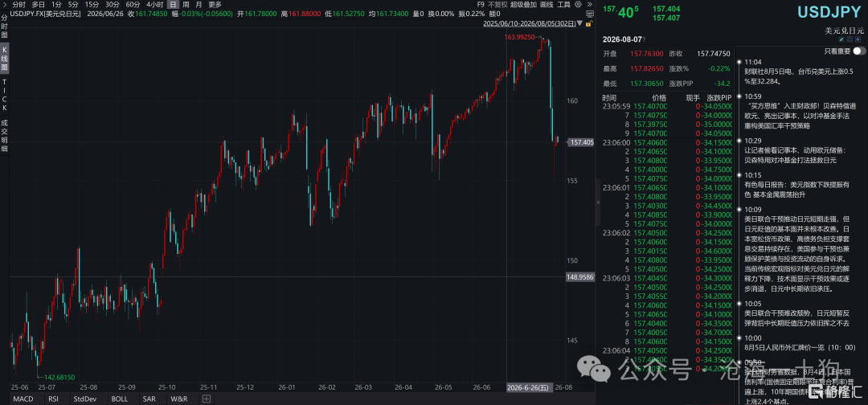This screenshot has height=405, width=868.
Task: Select the W&R indicator tab
Action: click(178, 399)
